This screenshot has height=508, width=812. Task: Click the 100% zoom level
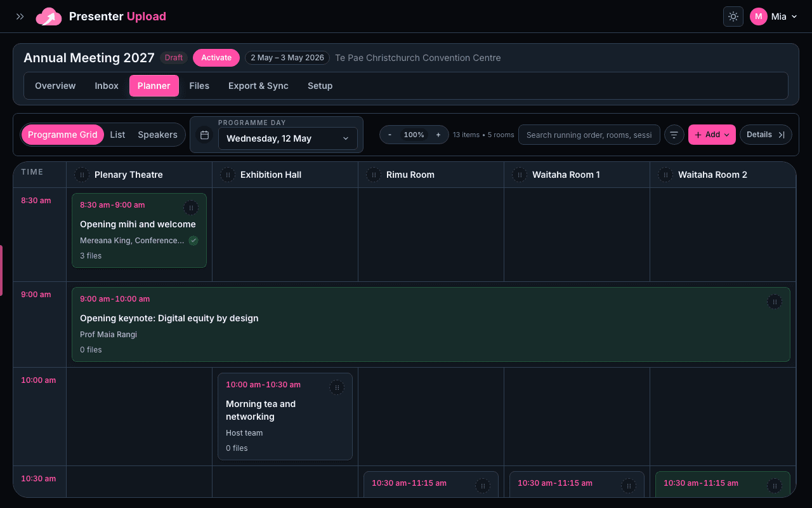point(414,135)
